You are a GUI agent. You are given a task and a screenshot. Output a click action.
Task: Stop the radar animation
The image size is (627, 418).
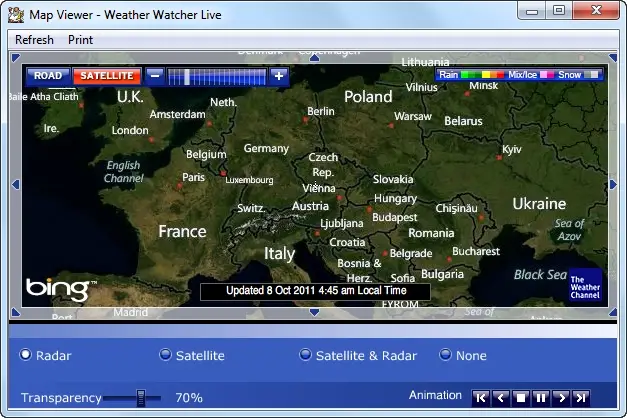pyautogui.click(x=521, y=398)
